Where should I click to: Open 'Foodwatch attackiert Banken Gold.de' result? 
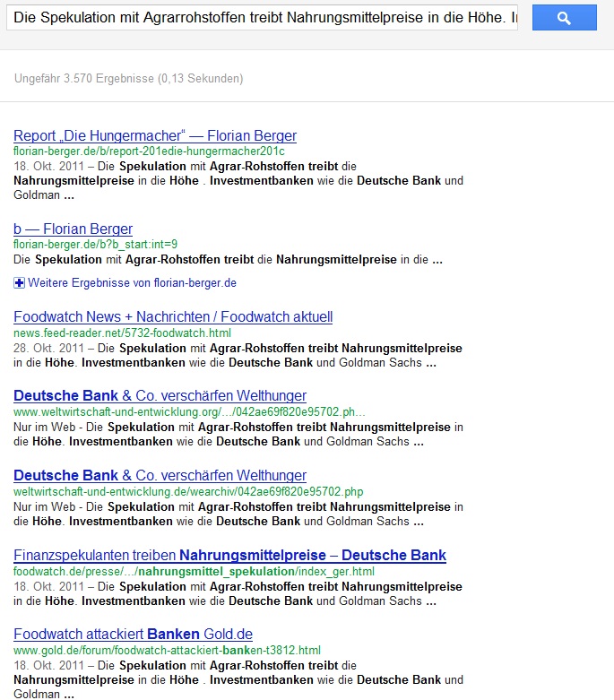(133, 635)
